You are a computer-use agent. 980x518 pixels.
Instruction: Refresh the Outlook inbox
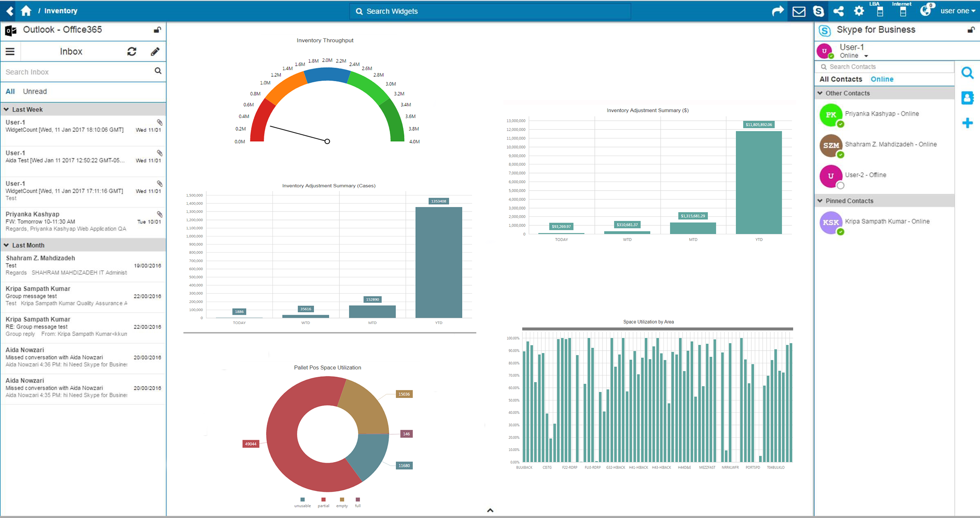click(132, 51)
